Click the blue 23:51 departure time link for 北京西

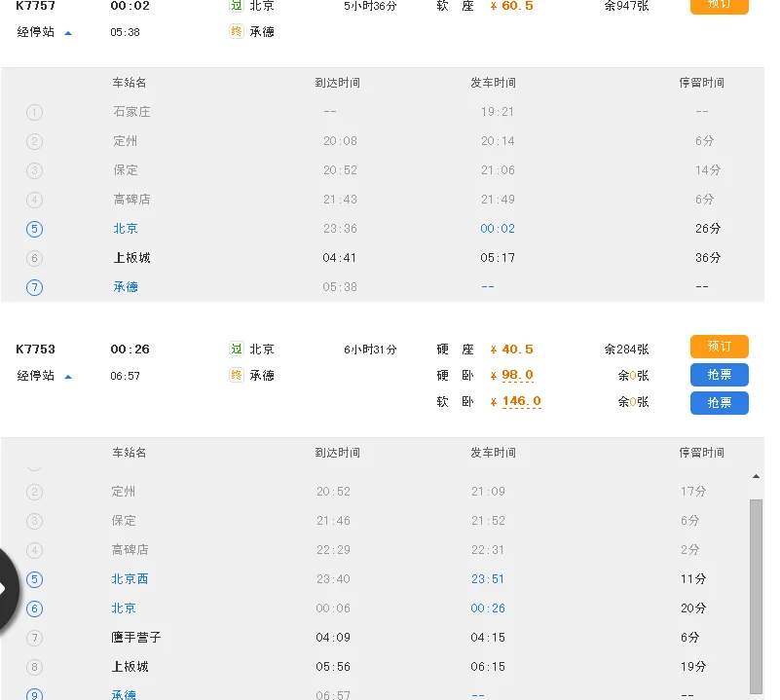(x=487, y=578)
